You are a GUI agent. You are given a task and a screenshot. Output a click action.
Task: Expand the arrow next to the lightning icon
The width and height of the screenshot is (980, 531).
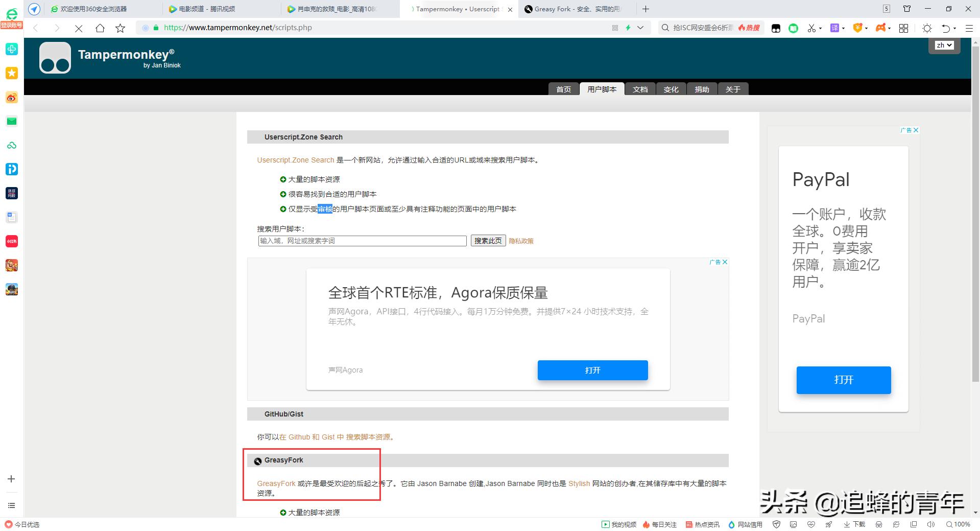(640, 28)
